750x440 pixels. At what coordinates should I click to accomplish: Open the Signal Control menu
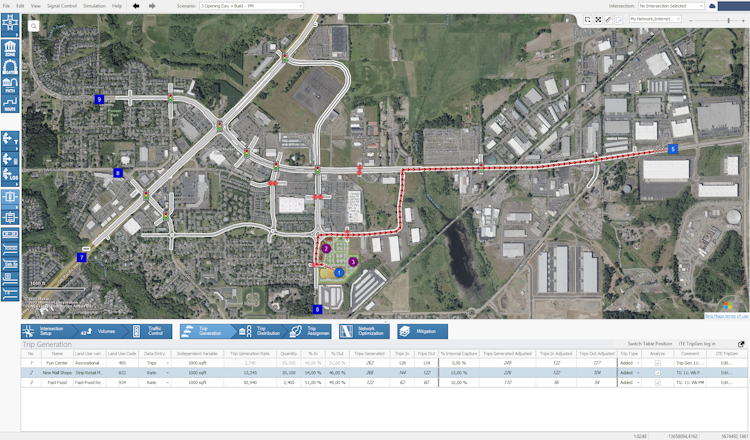(62, 6)
